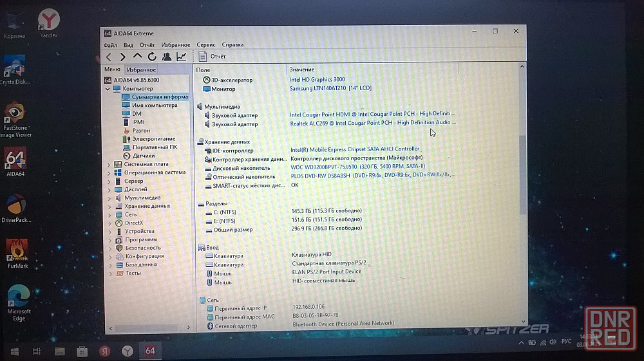Image resolution: width=644 pixels, height=361 pixels.
Task: Select the Конфигурация tree item
Action: pos(140,256)
